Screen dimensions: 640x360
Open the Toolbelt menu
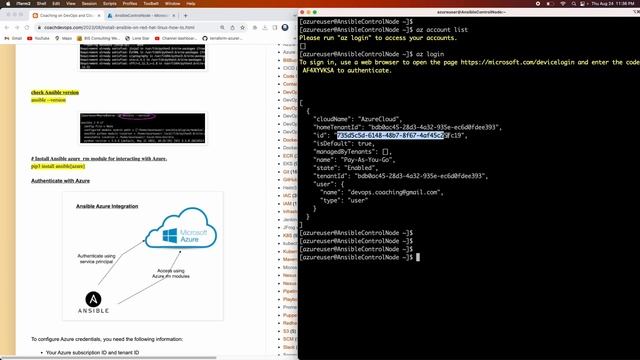point(151,3)
